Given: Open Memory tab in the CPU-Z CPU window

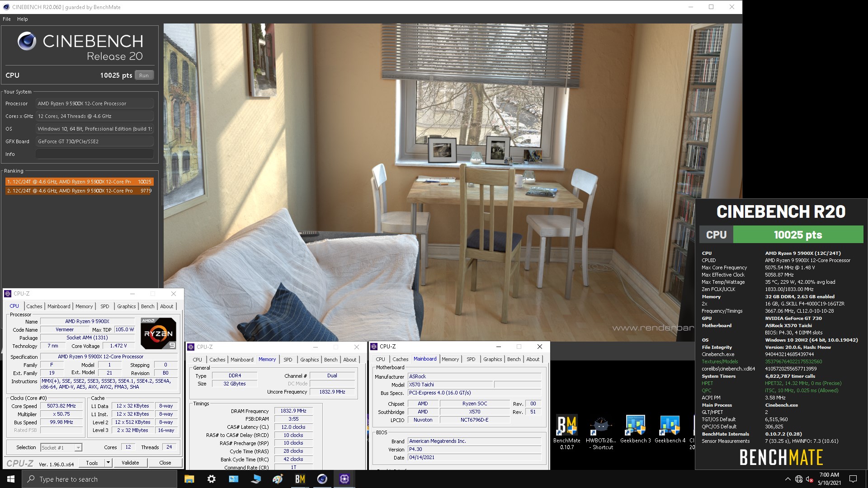Looking at the screenshot, I should point(84,306).
